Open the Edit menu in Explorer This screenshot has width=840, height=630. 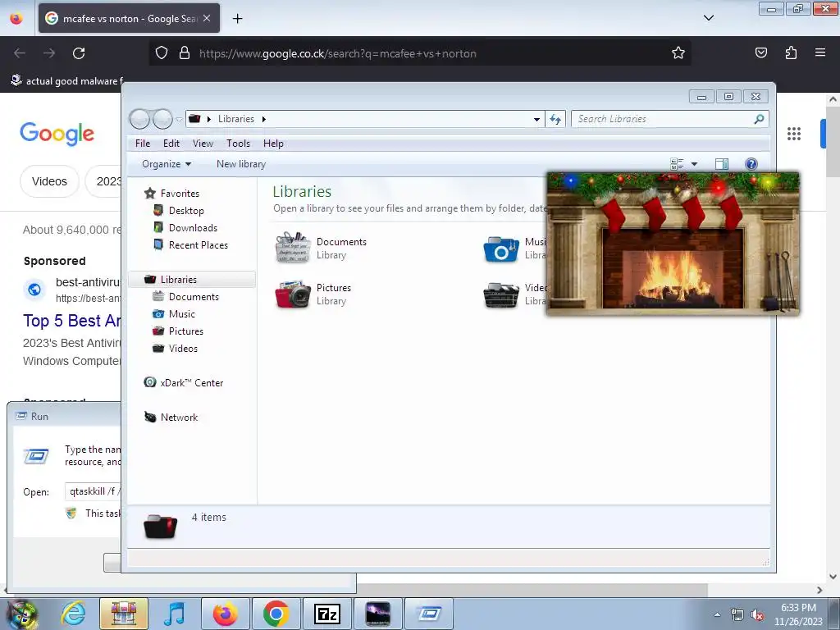(x=171, y=144)
